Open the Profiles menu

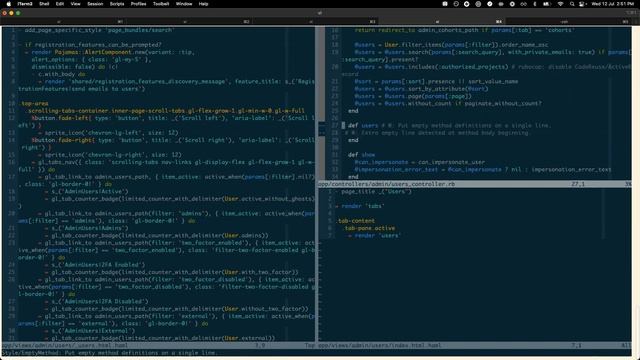[x=138, y=4]
